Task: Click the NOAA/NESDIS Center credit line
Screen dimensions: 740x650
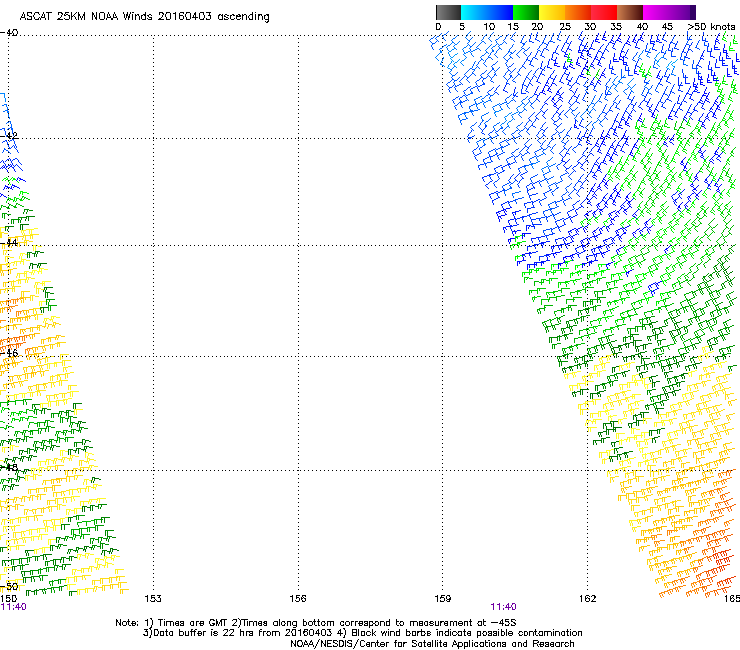Action: [x=432, y=644]
